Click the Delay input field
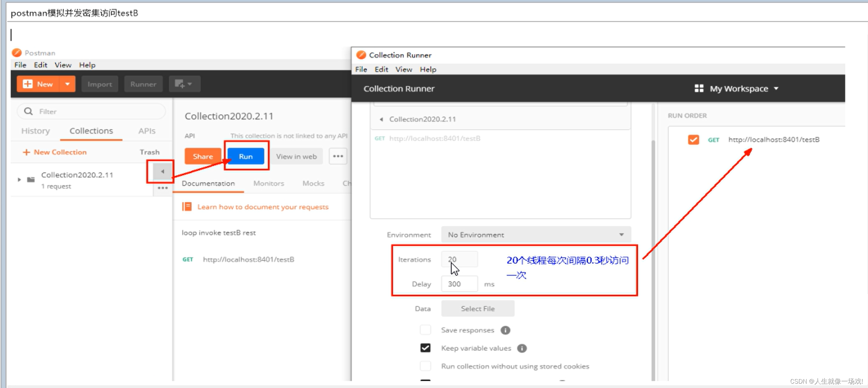Viewport: 868px width, 388px height. pos(459,284)
